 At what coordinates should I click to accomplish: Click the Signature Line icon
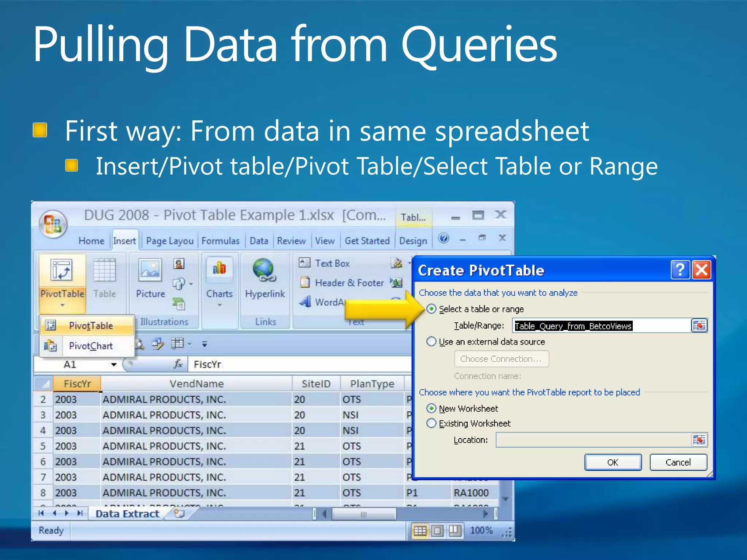point(396,262)
